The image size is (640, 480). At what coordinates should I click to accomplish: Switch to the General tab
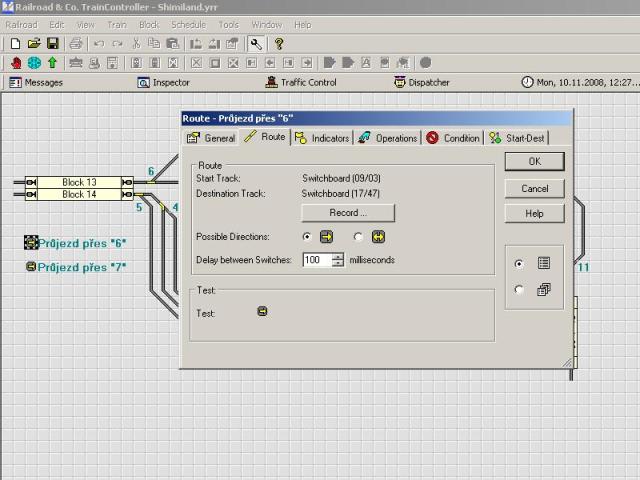pyautogui.click(x=211, y=138)
